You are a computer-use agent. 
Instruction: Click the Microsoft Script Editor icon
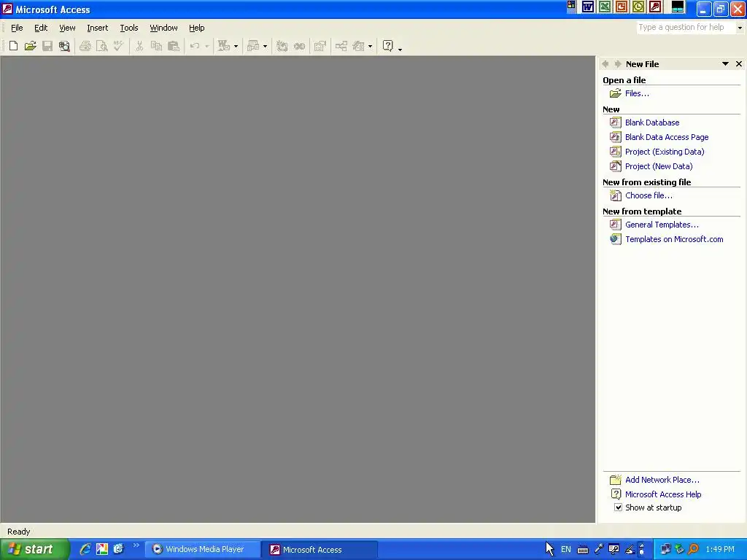(299, 46)
